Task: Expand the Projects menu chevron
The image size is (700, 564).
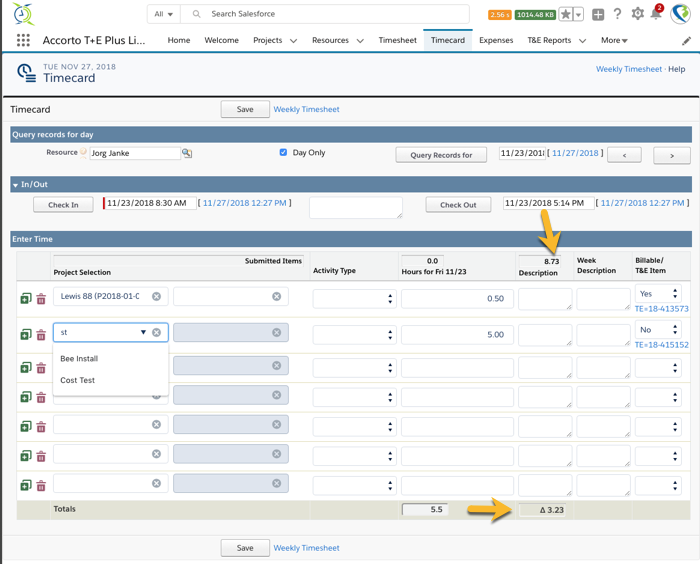Action: (293, 41)
